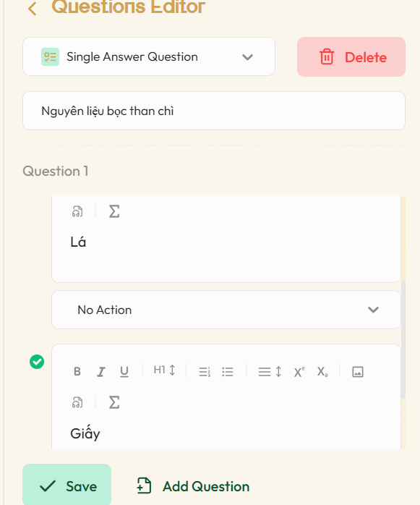Open the H1 heading size selector

(x=164, y=370)
